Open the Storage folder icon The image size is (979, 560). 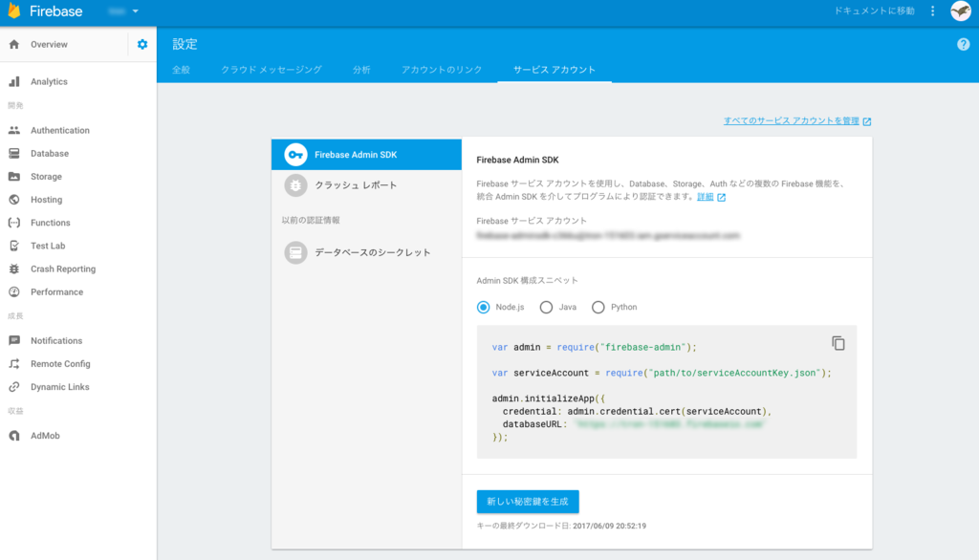[13, 177]
